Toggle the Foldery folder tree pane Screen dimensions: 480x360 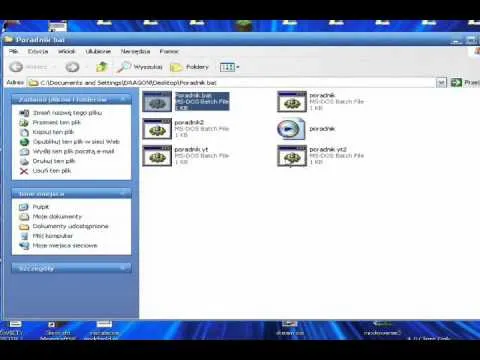point(189,67)
